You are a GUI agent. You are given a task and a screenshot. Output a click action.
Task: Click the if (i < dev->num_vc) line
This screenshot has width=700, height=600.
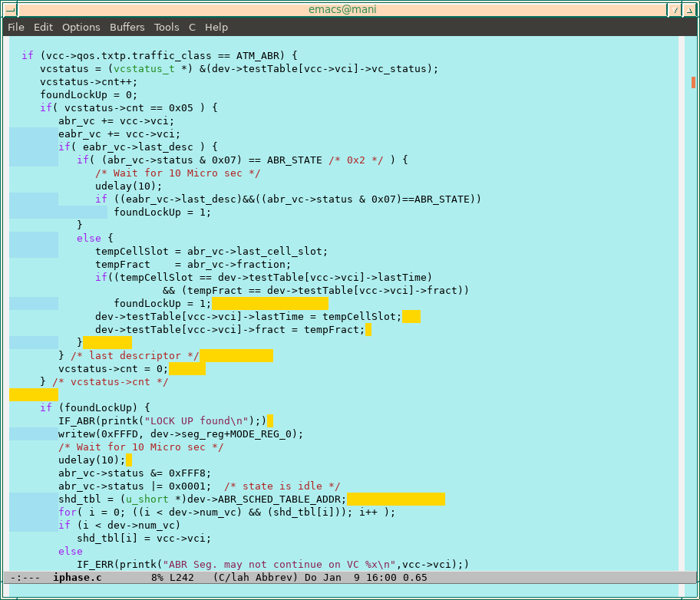click(x=120, y=525)
